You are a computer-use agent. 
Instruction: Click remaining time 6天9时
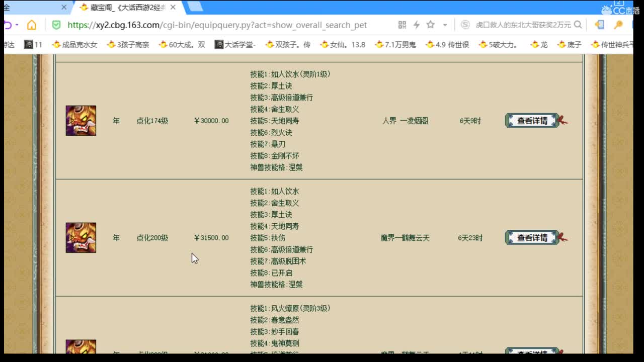(470, 121)
